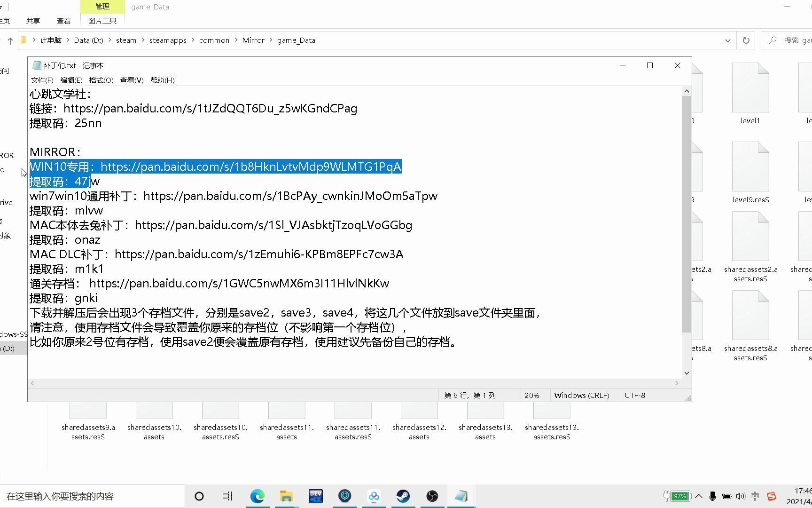Expand the chevron after steam in breadcrumb
Image resolution: width=812 pixels, height=508 pixels.
[x=143, y=40]
